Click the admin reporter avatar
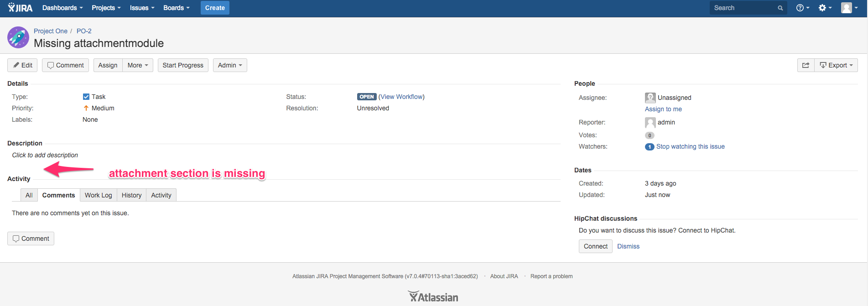 pos(650,123)
